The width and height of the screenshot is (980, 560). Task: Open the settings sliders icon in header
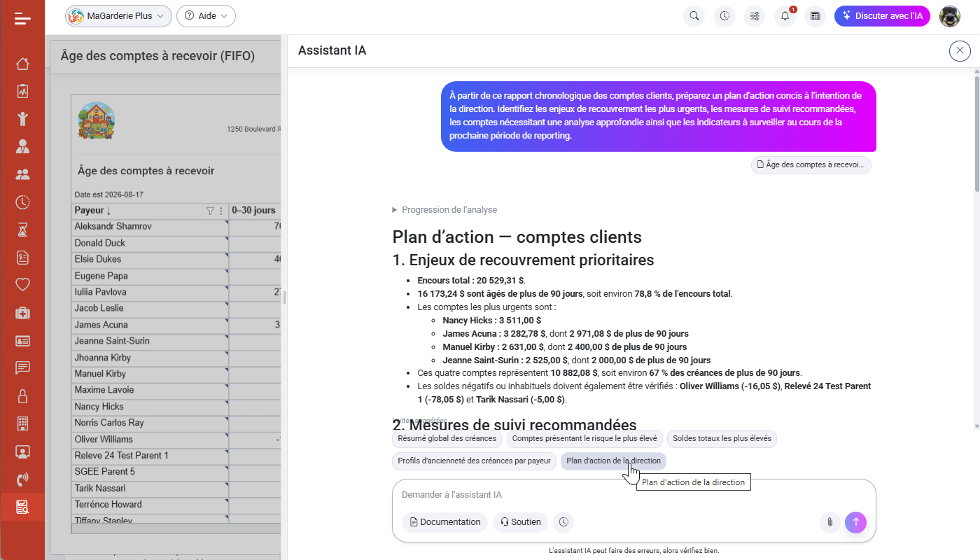(x=754, y=16)
